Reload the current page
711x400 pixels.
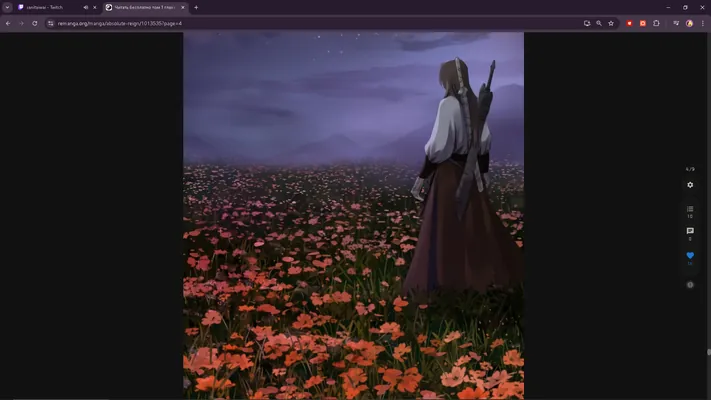coord(34,23)
